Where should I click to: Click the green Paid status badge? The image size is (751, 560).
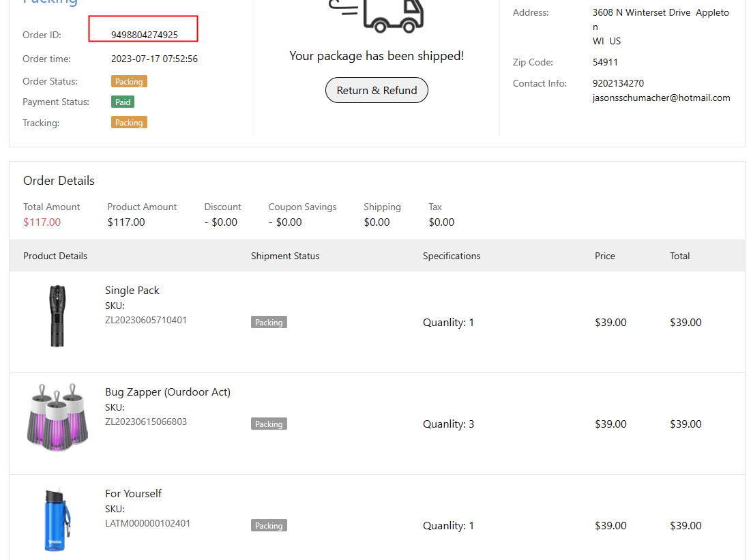coord(123,102)
